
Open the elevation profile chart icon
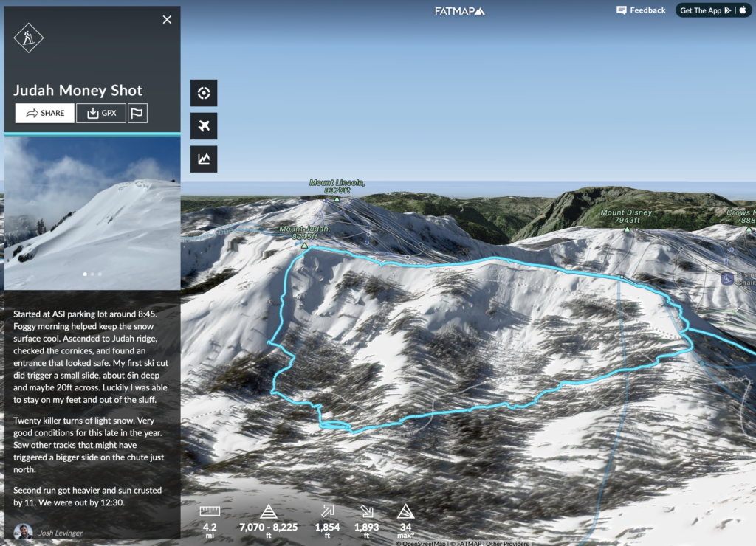[204, 159]
